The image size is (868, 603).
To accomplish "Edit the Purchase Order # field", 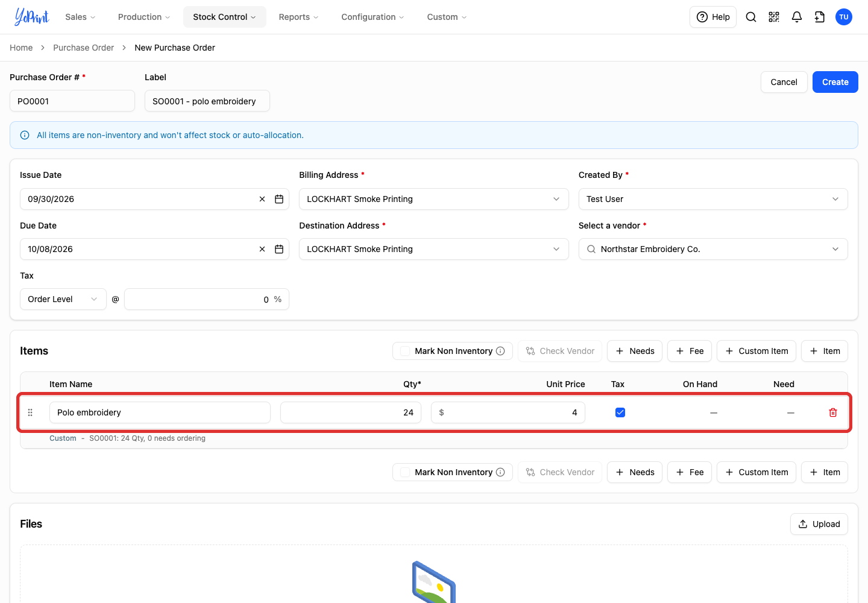I will click(72, 101).
